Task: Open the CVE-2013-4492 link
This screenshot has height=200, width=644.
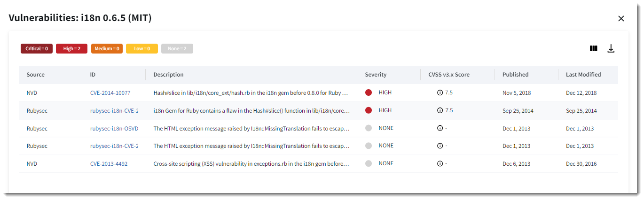Action: [109, 164]
